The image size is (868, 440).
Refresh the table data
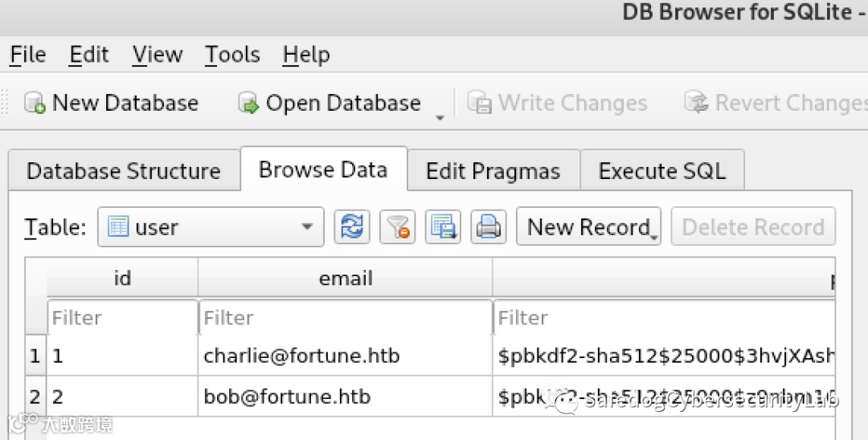(352, 227)
